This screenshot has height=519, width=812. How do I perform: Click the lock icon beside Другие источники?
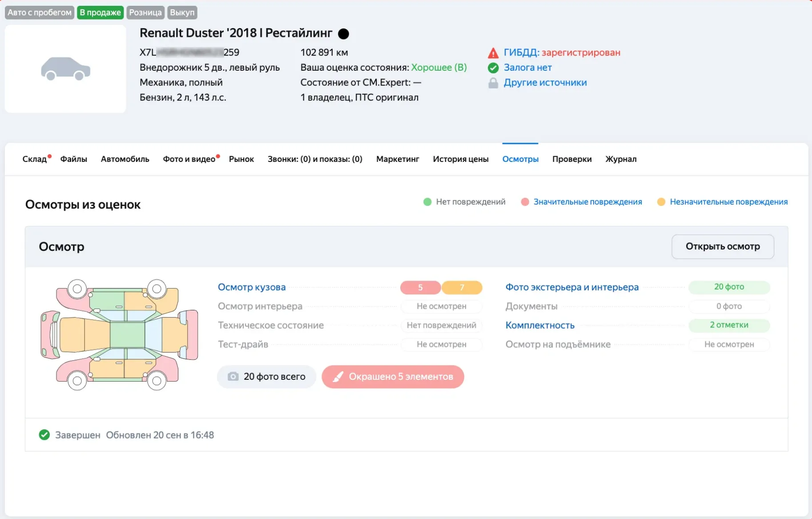[x=493, y=83]
